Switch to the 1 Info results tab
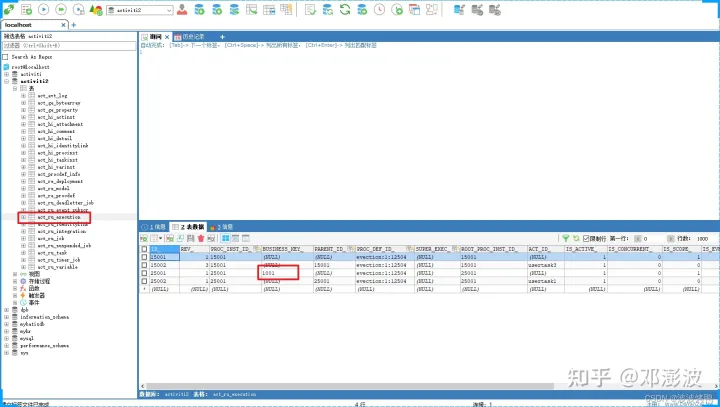 (x=153, y=227)
